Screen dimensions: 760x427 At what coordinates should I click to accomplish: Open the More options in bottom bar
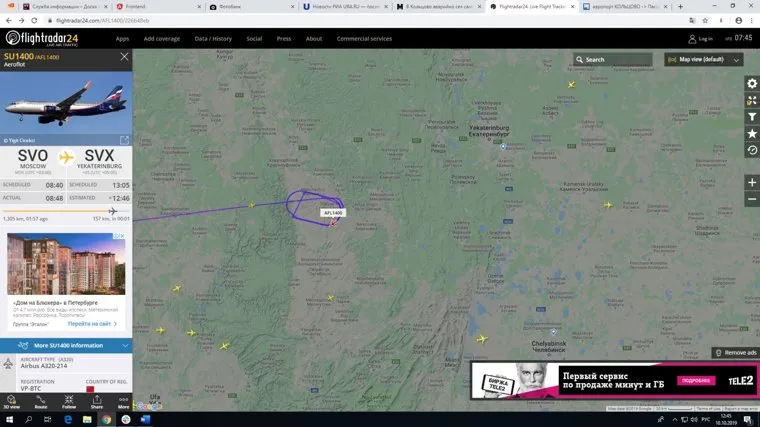(124, 400)
